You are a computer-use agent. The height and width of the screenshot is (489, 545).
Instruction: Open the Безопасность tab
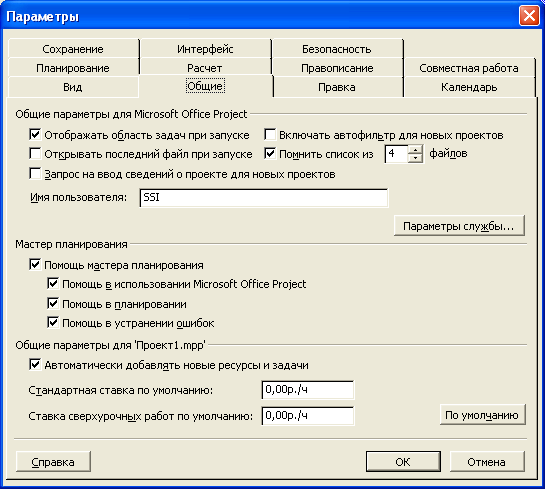pyautogui.click(x=336, y=49)
